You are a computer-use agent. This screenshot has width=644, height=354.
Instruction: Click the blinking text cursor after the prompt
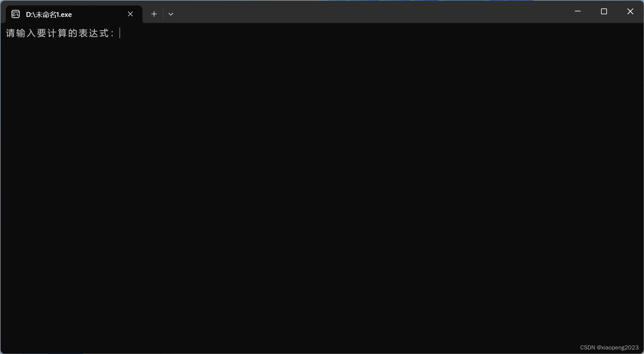click(x=120, y=33)
